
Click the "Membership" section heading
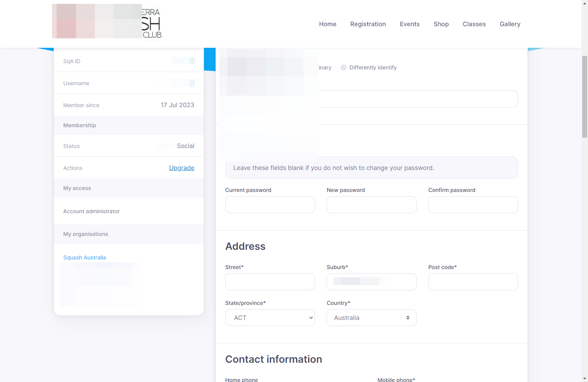[x=79, y=125]
